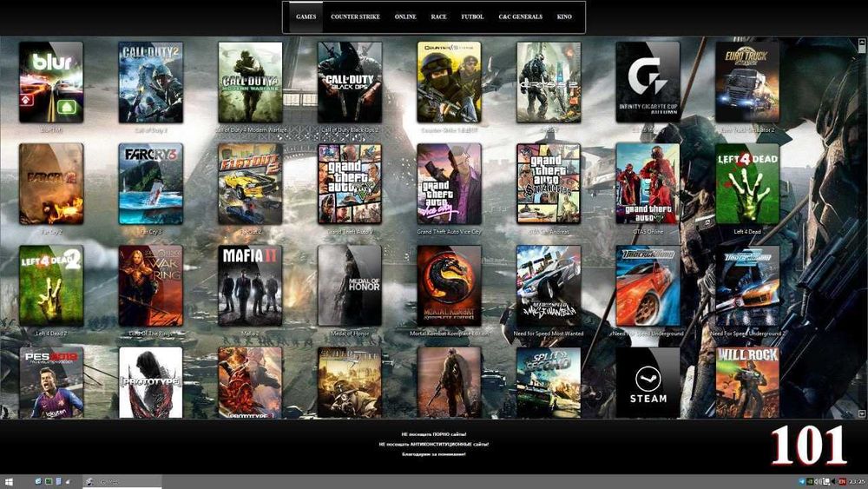Open the Counter-Strike game cover
Image resolution: width=868 pixels, height=489 pixels.
(x=449, y=82)
